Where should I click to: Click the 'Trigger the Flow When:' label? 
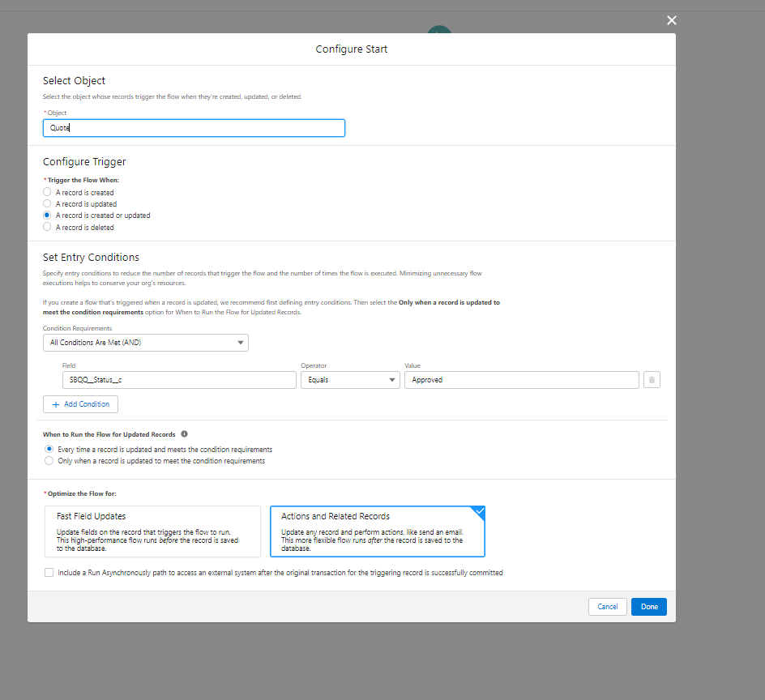pyautogui.click(x=83, y=180)
